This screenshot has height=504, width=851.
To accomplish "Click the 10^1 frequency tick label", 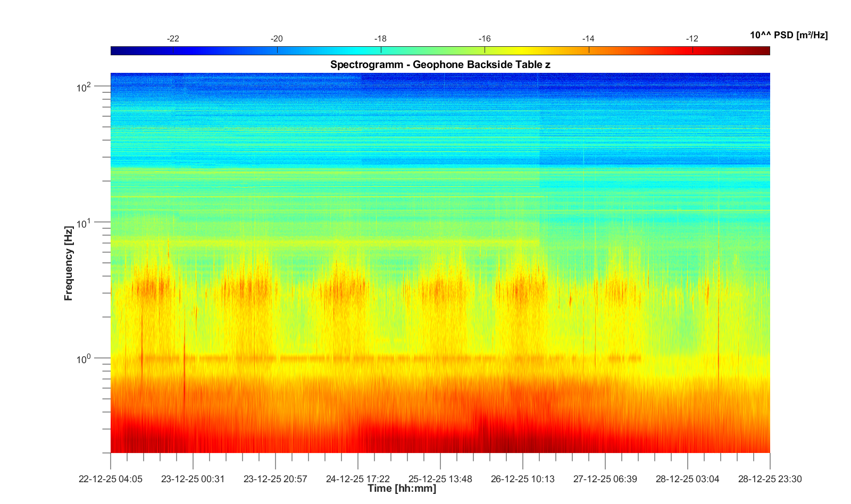I will point(84,223).
